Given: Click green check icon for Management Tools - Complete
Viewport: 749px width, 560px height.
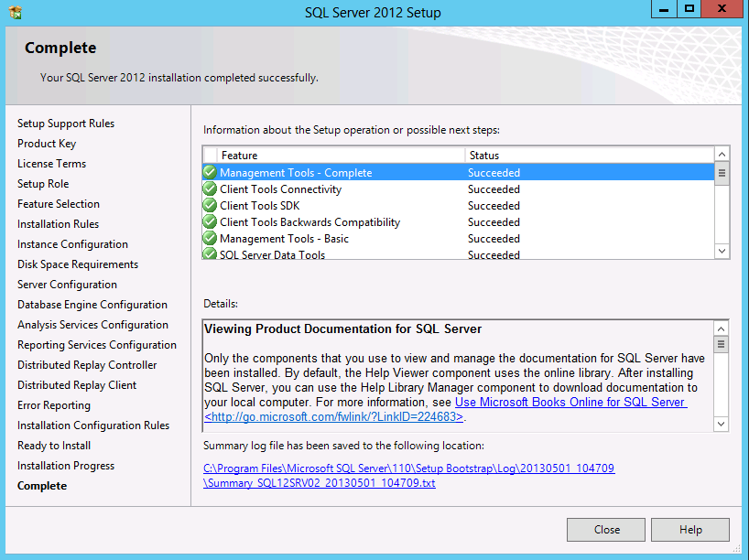Looking at the screenshot, I should coord(210,172).
